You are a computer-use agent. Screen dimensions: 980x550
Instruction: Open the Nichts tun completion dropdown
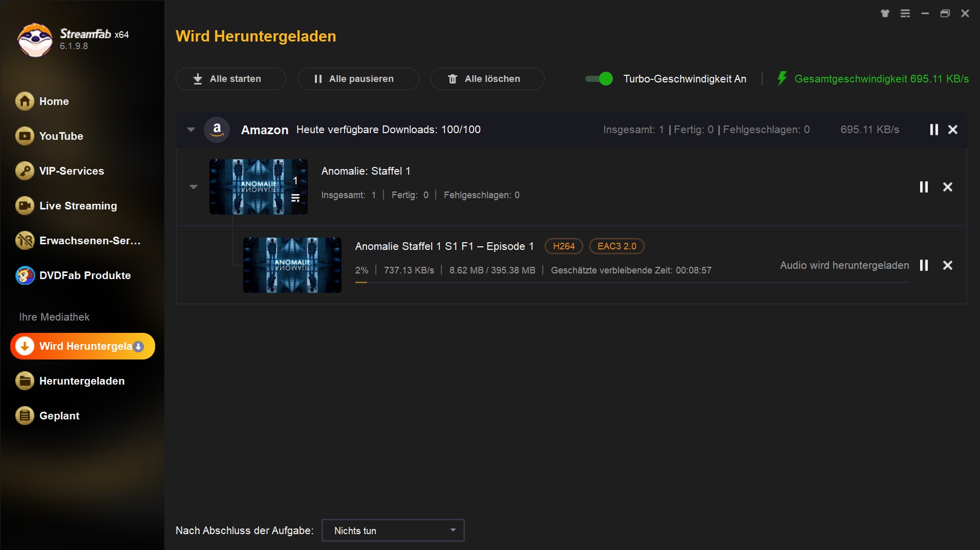click(393, 531)
